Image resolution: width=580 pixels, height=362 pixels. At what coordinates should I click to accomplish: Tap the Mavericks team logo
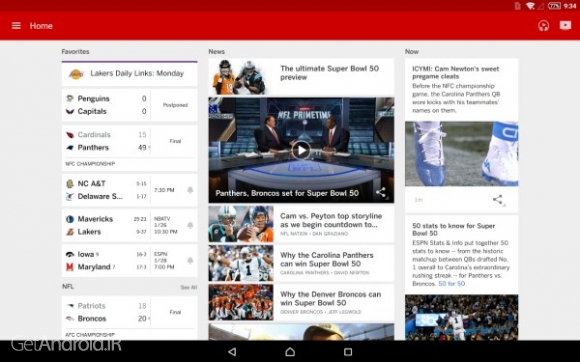(70, 219)
